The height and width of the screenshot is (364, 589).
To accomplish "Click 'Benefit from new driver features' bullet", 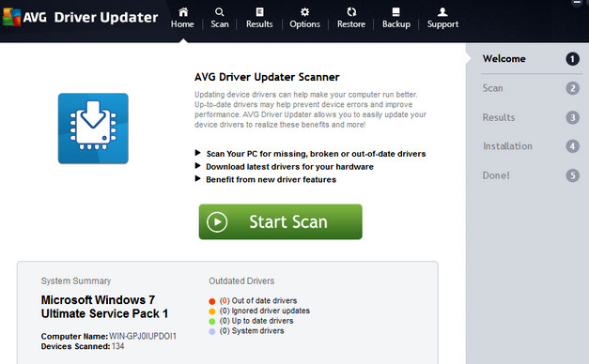I will [x=271, y=179].
